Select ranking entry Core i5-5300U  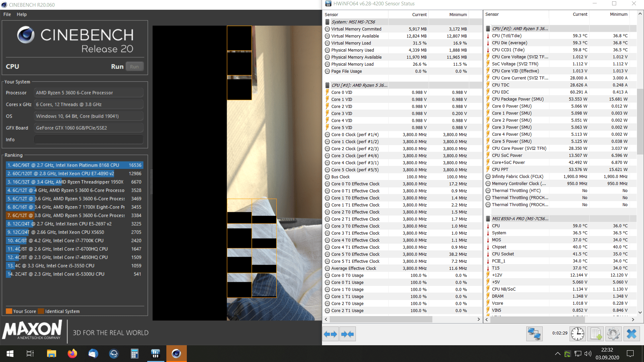tap(74, 274)
